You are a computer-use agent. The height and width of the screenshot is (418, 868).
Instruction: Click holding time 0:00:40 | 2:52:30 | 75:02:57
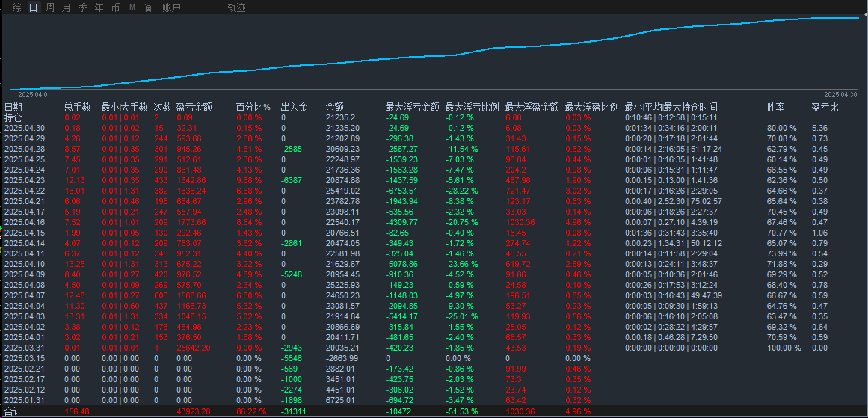(673, 202)
